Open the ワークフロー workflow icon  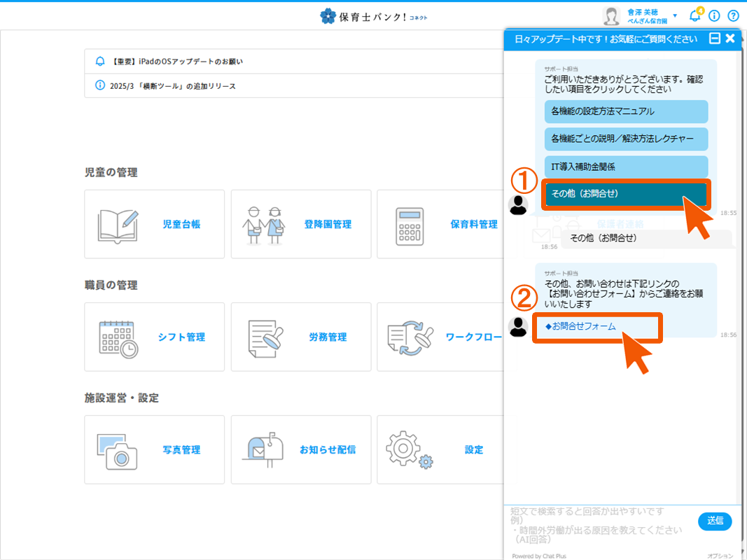[448, 337]
